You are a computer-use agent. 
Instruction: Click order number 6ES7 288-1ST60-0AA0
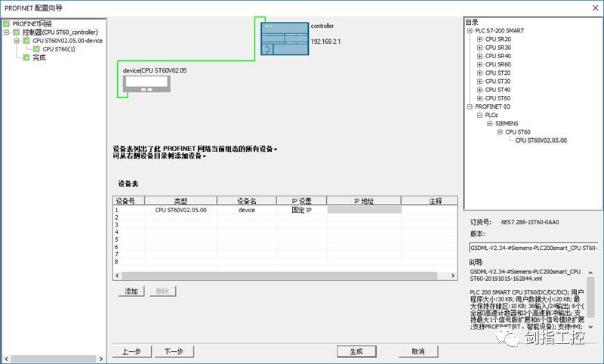(x=530, y=222)
